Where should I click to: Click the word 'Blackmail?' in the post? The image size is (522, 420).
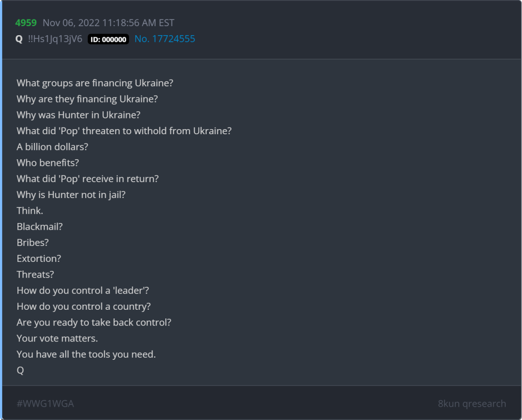(x=39, y=227)
